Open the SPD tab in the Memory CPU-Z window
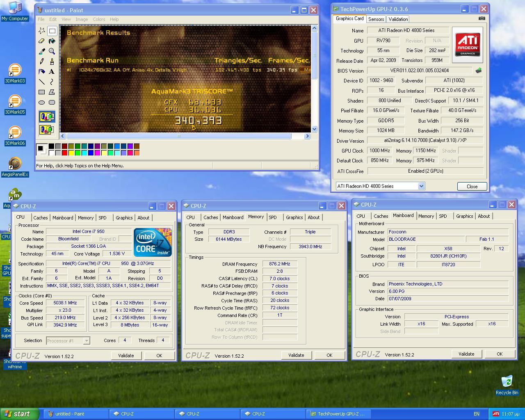This screenshot has height=420, width=525. [x=273, y=217]
